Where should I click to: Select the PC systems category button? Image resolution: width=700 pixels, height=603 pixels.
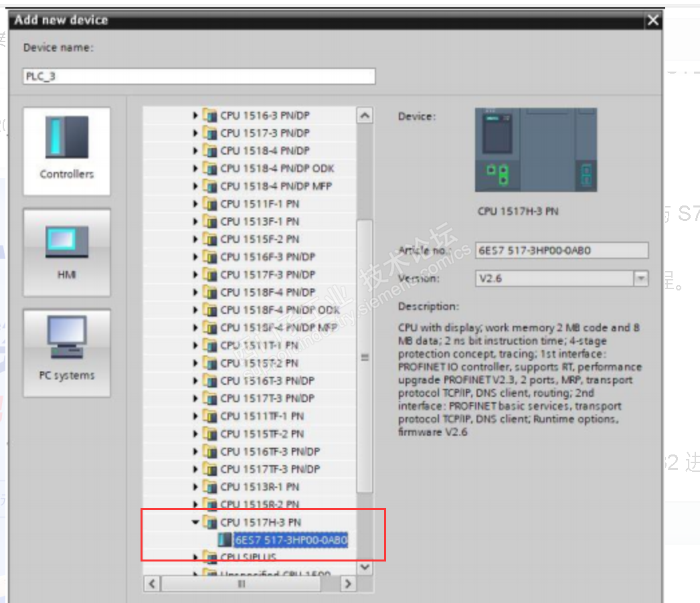coord(66,353)
